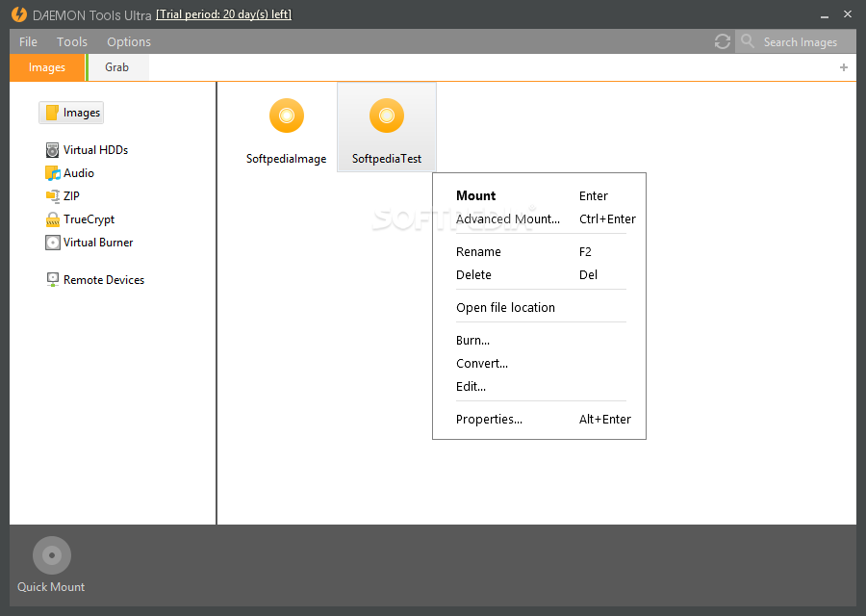Switch to the Images tab

47,67
